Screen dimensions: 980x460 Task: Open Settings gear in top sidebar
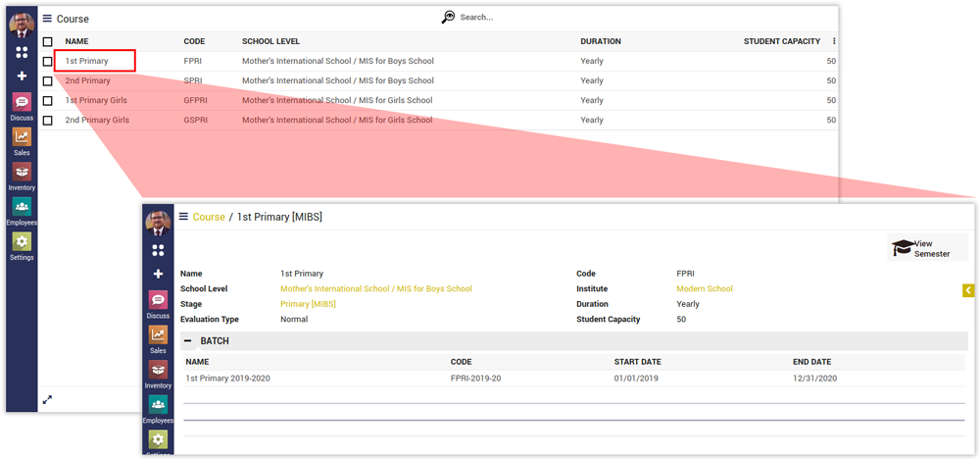22,243
